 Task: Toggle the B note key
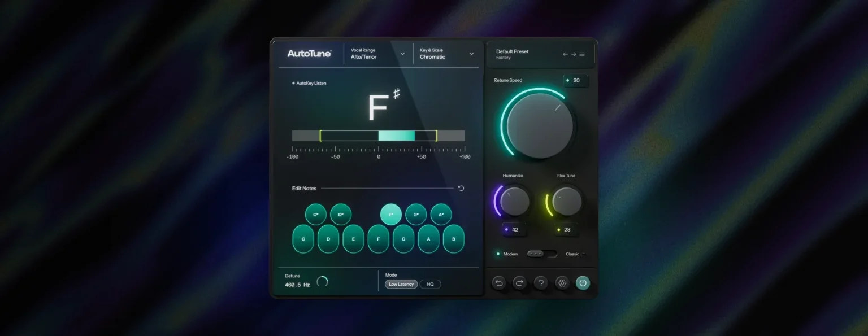(x=454, y=239)
